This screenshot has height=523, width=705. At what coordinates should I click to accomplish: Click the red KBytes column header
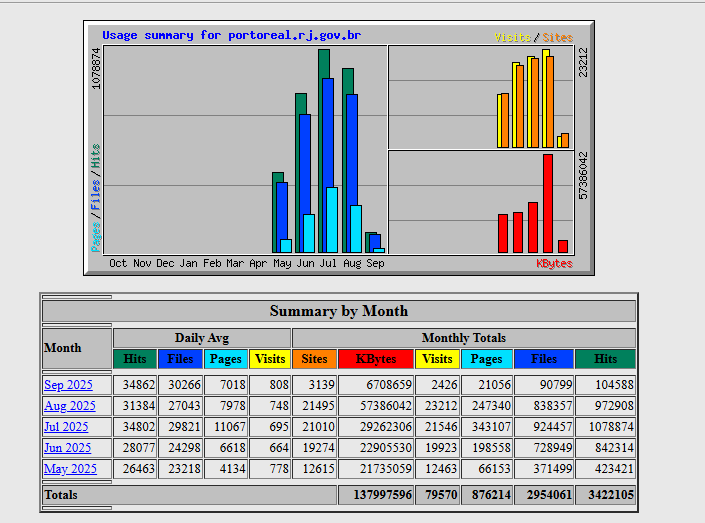376,359
